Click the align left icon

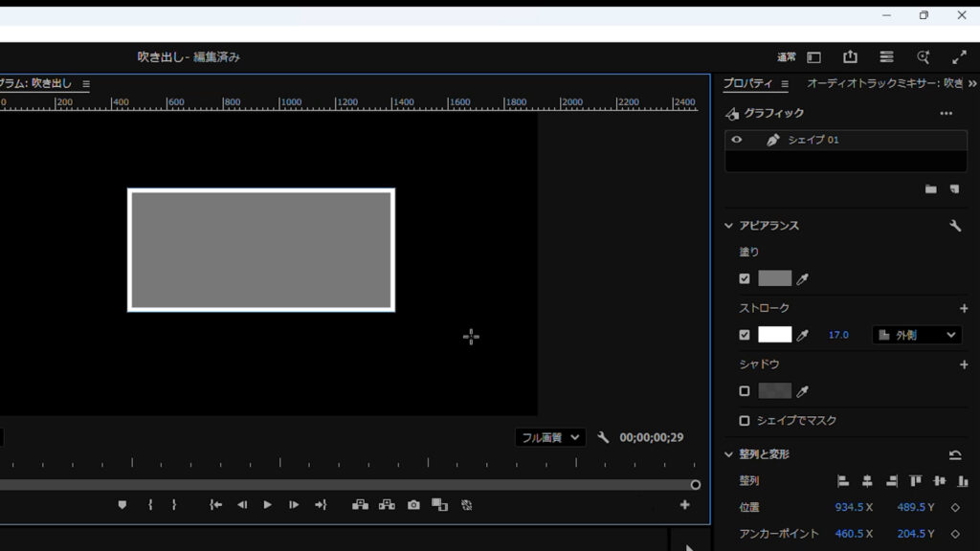tap(843, 481)
